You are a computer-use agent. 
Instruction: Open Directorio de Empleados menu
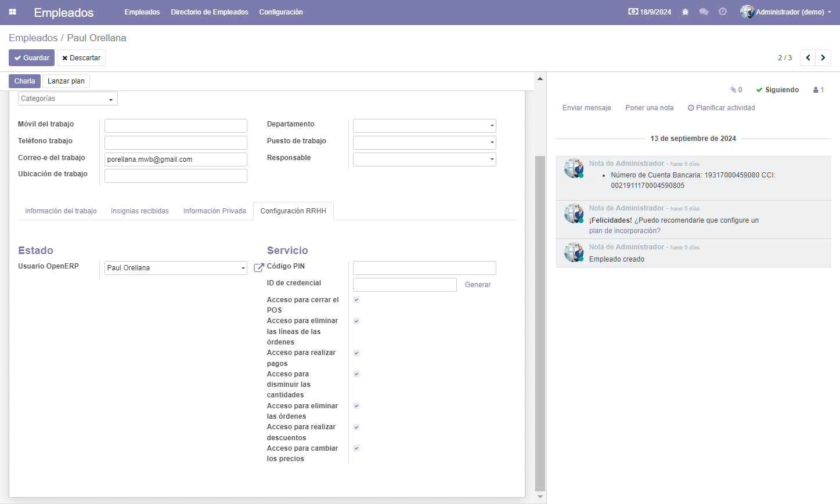coord(210,12)
